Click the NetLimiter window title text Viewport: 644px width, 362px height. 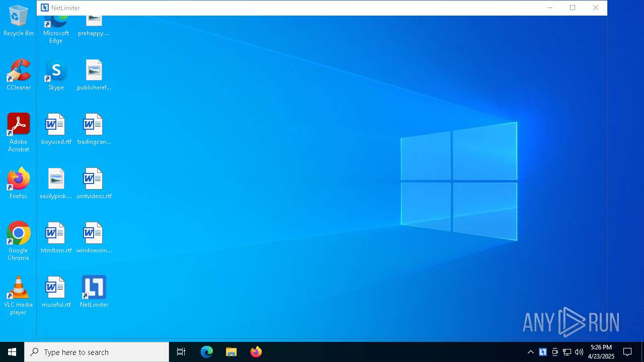coord(65,8)
